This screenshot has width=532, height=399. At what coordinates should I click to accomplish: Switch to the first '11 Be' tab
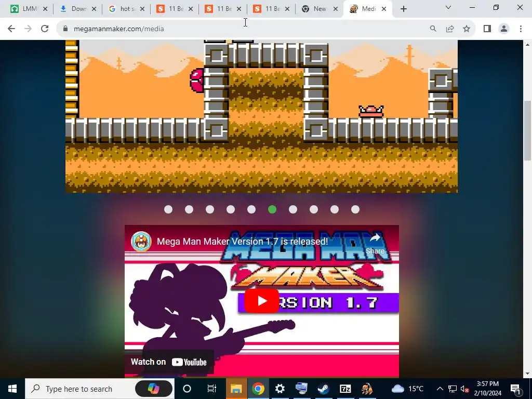coord(175,9)
